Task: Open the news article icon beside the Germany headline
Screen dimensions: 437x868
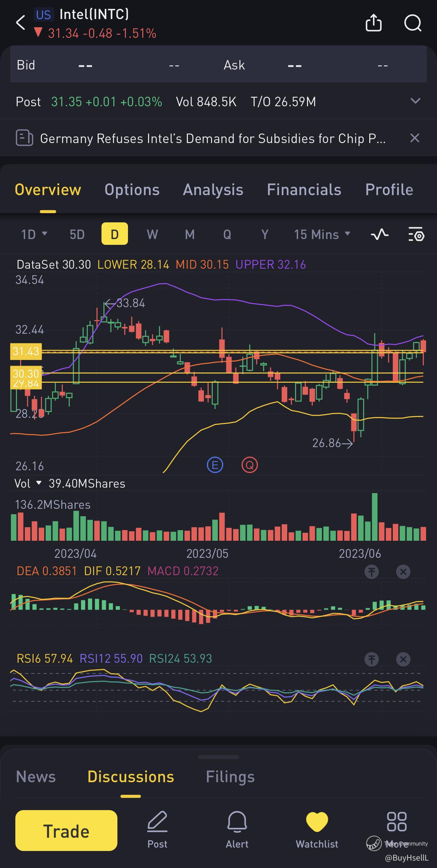Action: click(x=25, y=138)
